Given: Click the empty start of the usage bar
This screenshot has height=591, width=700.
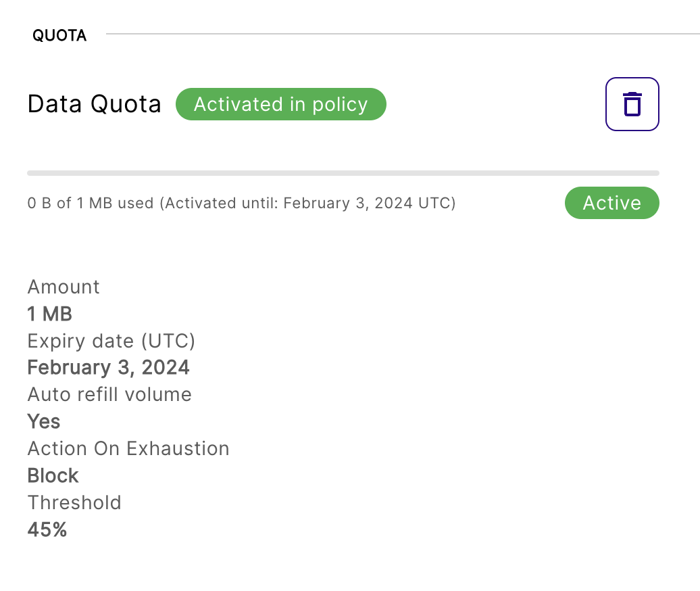Looking at the screenshot, I should 32,173.
